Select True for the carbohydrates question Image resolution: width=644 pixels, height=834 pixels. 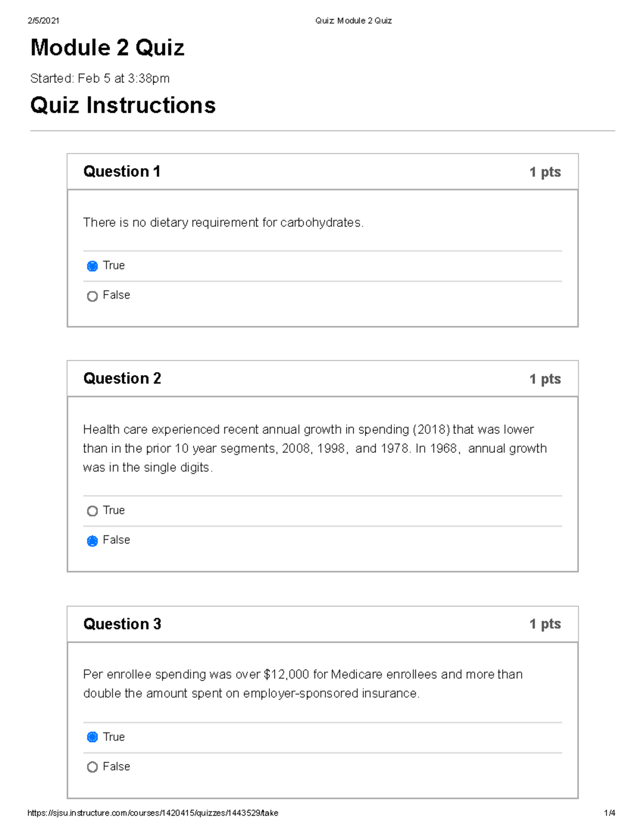coord(92,266)
